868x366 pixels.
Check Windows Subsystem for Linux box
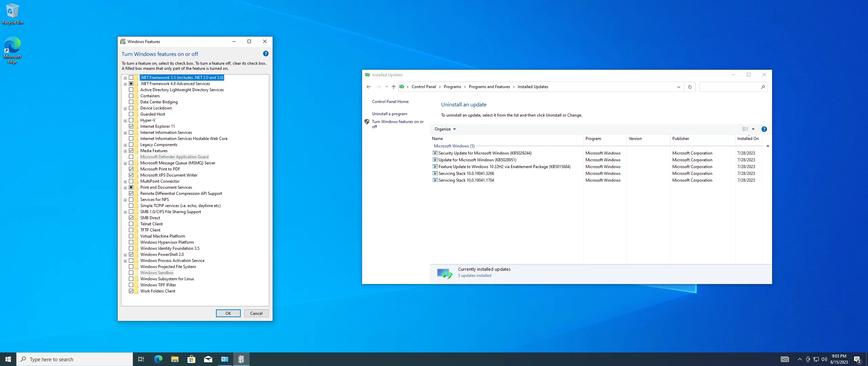tap(131, 279)
